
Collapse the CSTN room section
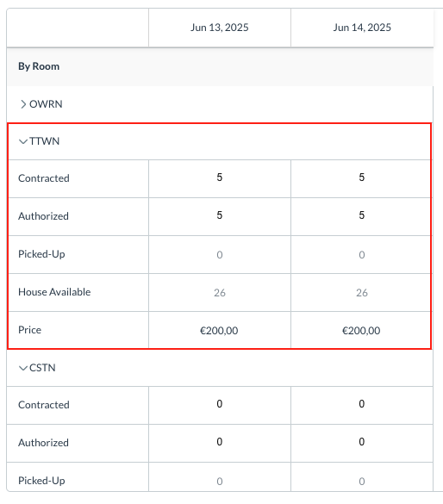[22, 368]
